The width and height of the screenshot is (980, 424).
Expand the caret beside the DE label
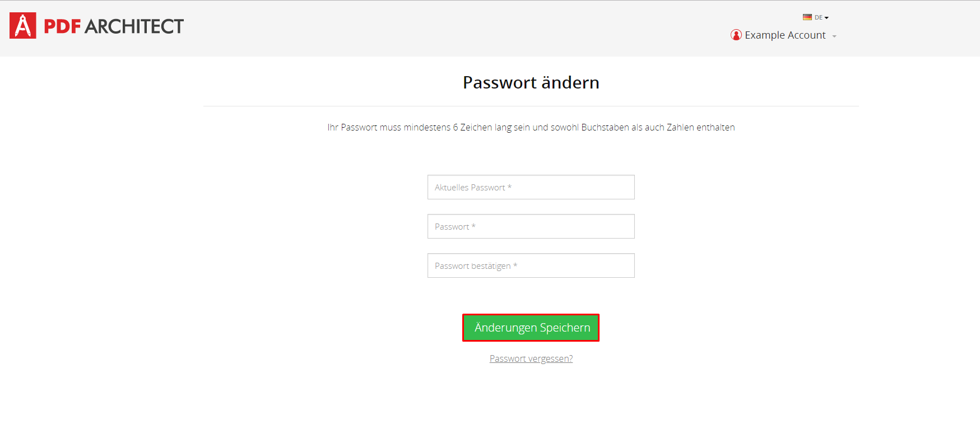(x=826, y=18)
